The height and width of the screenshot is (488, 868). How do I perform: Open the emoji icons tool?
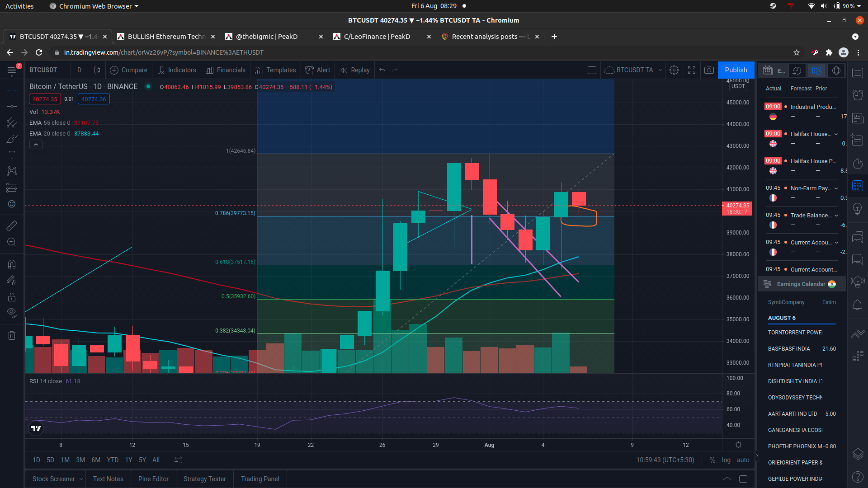[12, 204]
